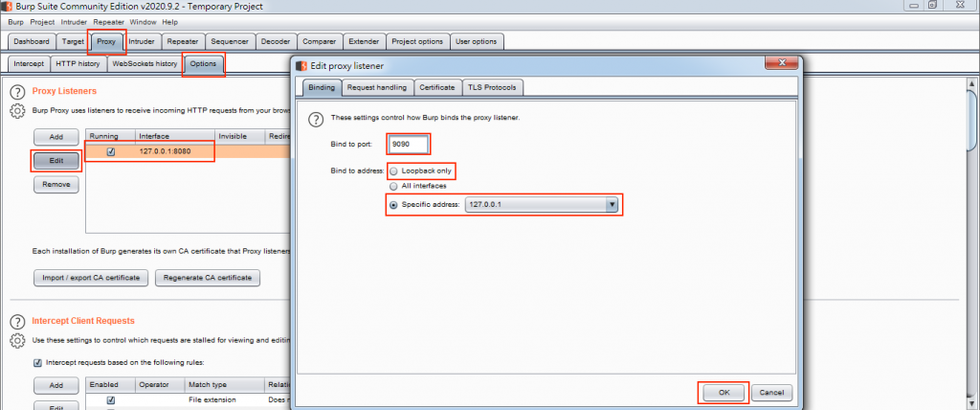Click main window vertical scrollbar thumb
Screen dimensions: 980x410
tap(972, 119)
